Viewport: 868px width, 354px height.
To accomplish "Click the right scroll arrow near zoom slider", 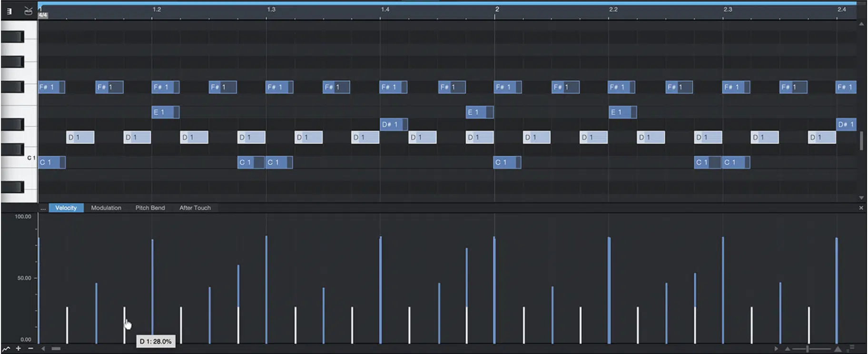I will pyautogui.click(x=776, y=349).
